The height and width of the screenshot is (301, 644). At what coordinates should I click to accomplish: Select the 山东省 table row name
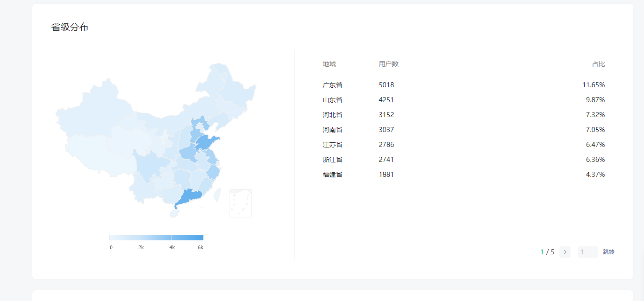[332, 100]
